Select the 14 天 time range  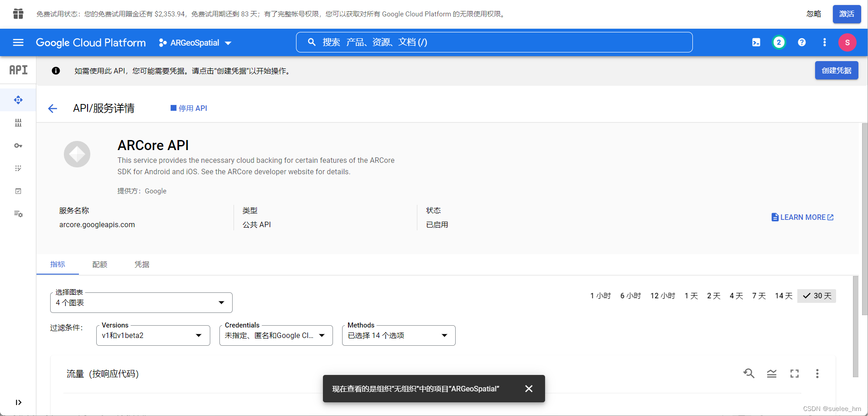coord(784,296)
